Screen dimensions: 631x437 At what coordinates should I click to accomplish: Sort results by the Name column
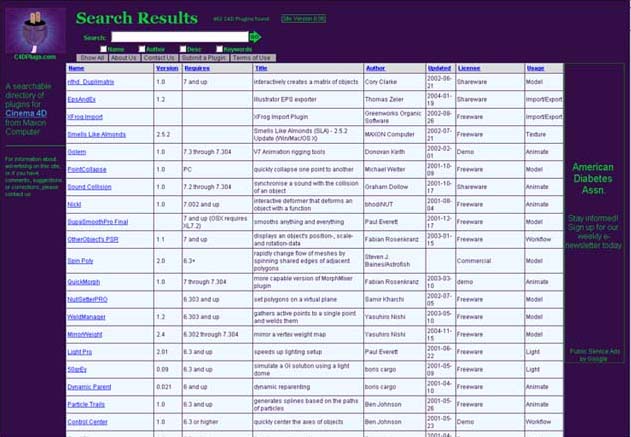click(x=76, y=68)
